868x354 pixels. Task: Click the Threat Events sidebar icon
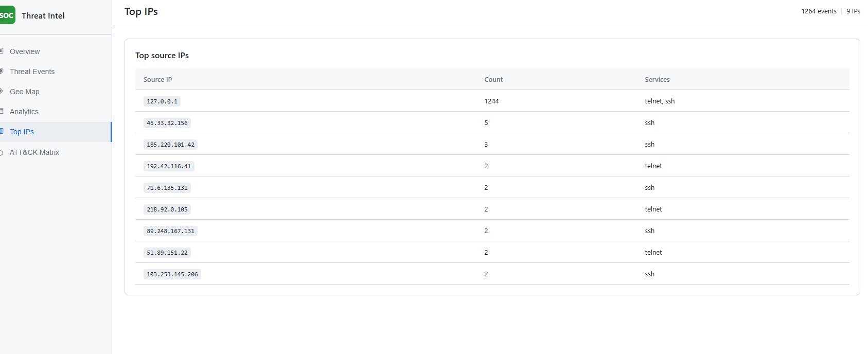(2, 71)
